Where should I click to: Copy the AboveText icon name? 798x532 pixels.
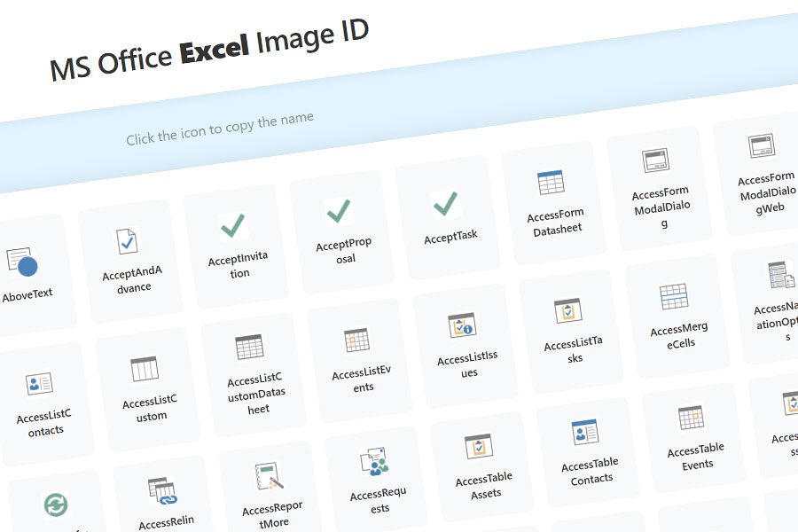(x=22, y=262)
